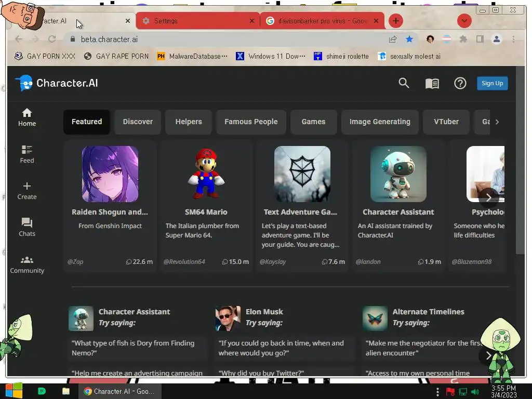The height and width of the screenshot is (399, 532).
Task: Open the Community section
Action: tap(27, 265)
